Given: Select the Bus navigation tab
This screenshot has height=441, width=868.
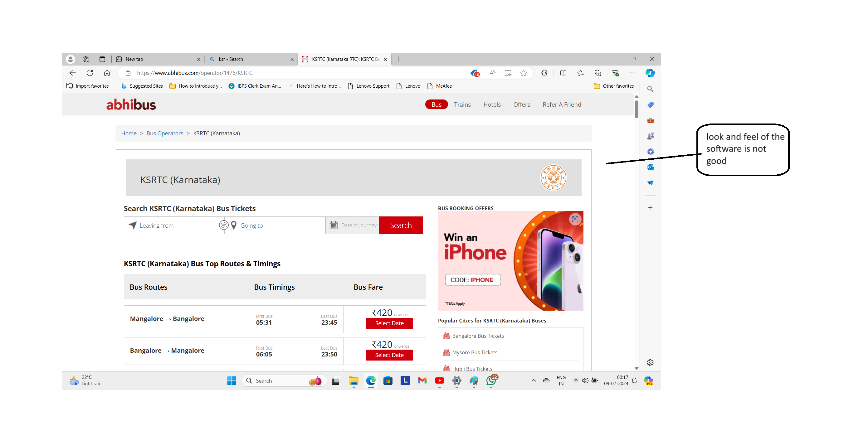Looking at the screenshot, I should (436, 104).
